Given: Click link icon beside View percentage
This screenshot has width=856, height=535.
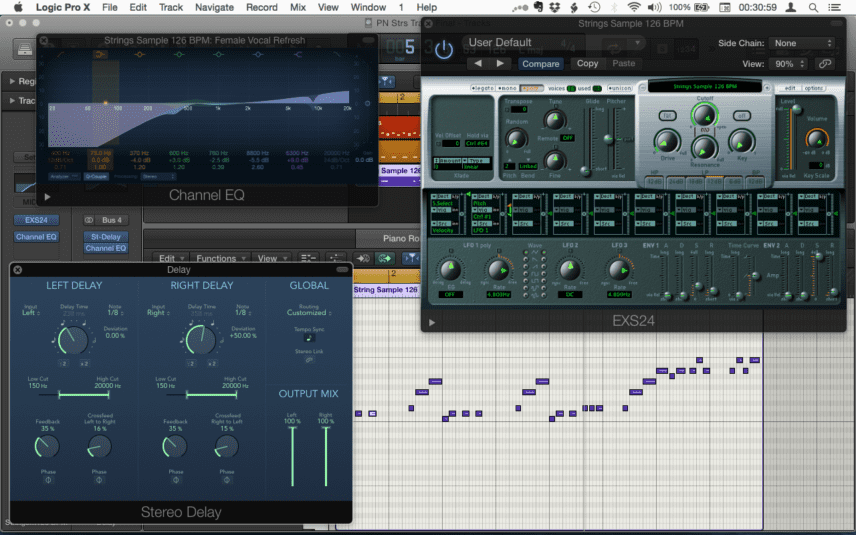Looking at the screenshot, I should pyautogui.click(x=825, y=64).
